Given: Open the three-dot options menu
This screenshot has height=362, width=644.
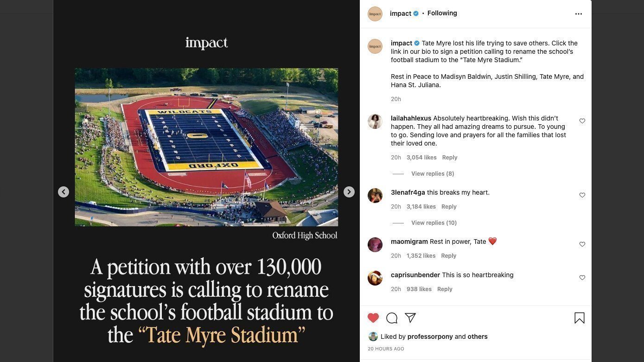Looking at the screenshot, I should point(579,13).
